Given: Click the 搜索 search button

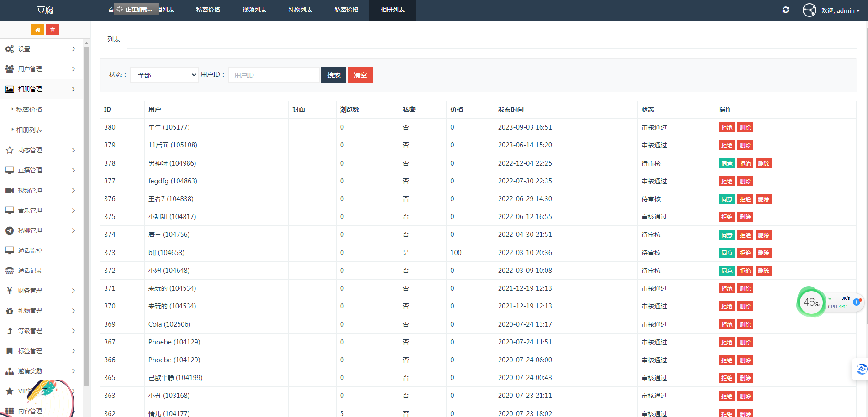Looking at the screenshot, I should [x=333, y=75].
